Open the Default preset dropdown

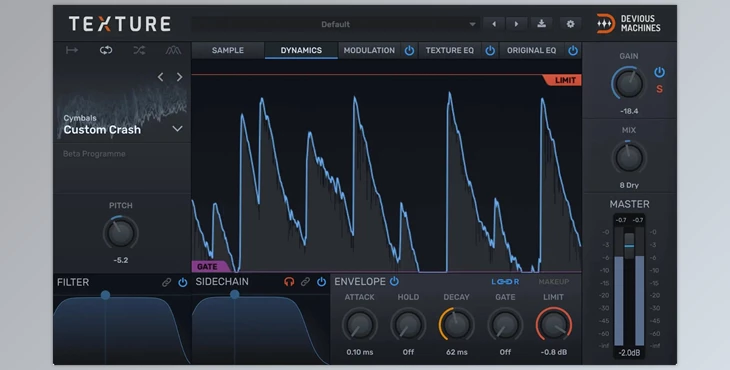pyautogui.click(x=335, y=24)
